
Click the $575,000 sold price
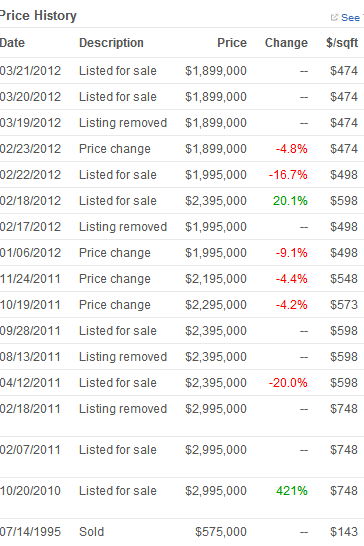(220, 532)
